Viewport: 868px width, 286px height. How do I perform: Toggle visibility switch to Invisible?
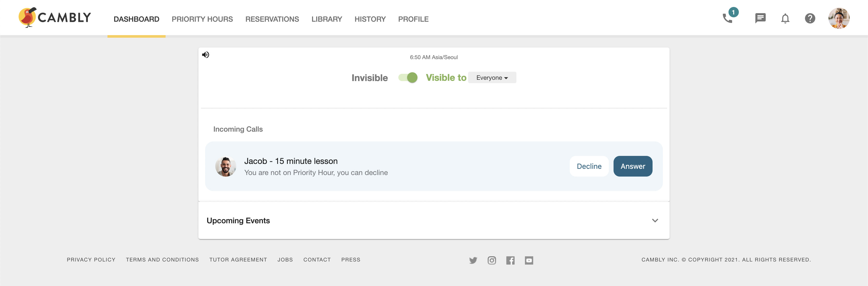(x=408, y=78)
